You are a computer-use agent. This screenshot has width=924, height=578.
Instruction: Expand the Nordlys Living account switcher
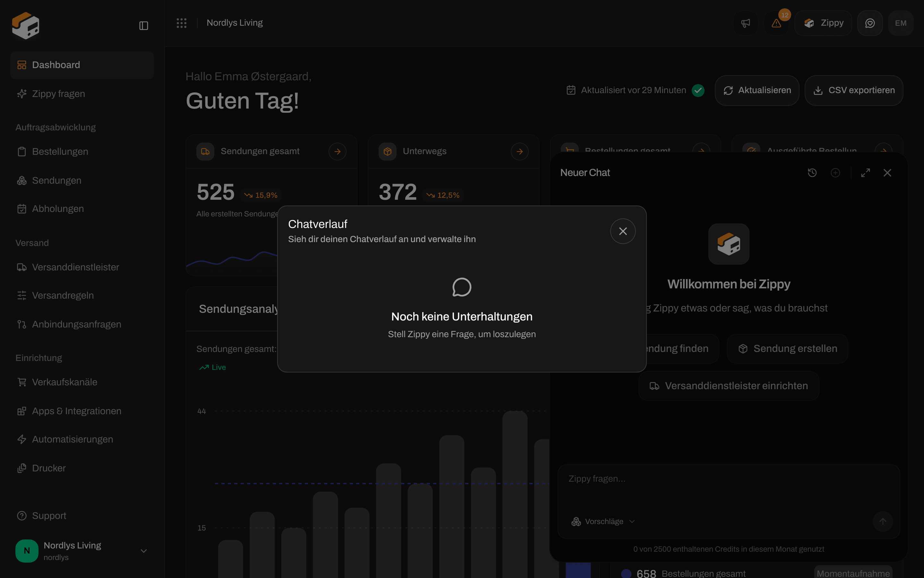click(x=82, y=551)
